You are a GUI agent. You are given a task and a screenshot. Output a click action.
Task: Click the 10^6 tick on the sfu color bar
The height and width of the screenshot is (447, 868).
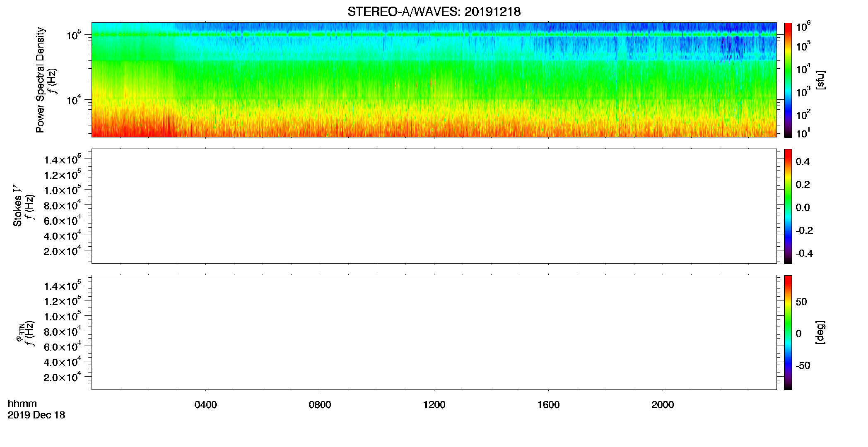(803, 26)
